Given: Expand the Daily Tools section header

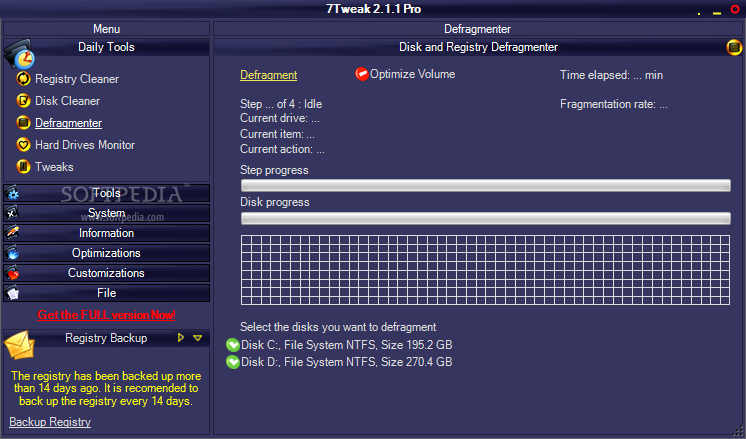Looking at the screenshot, I should coord(106,47).
